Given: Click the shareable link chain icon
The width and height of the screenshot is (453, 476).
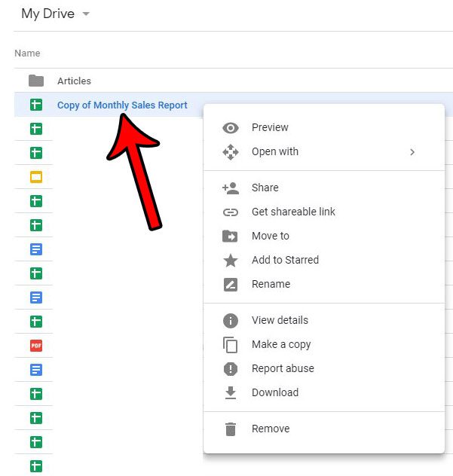Looking at the screenshot, I should 231,212.
